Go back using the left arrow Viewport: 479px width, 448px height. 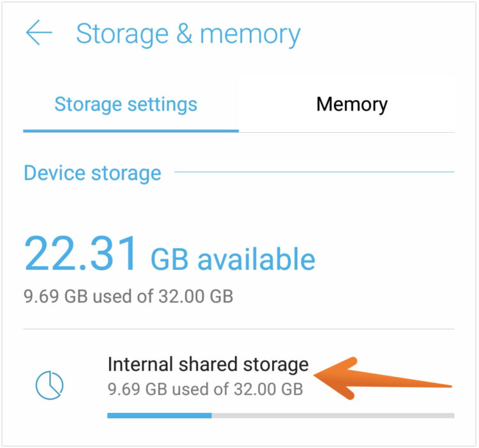point(38,34)
